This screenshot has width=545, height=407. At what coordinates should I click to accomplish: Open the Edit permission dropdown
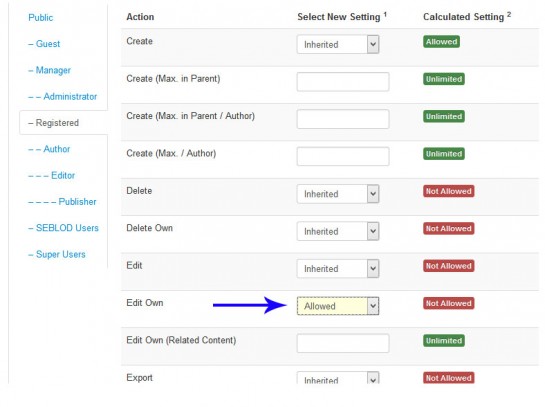(338, 269)
